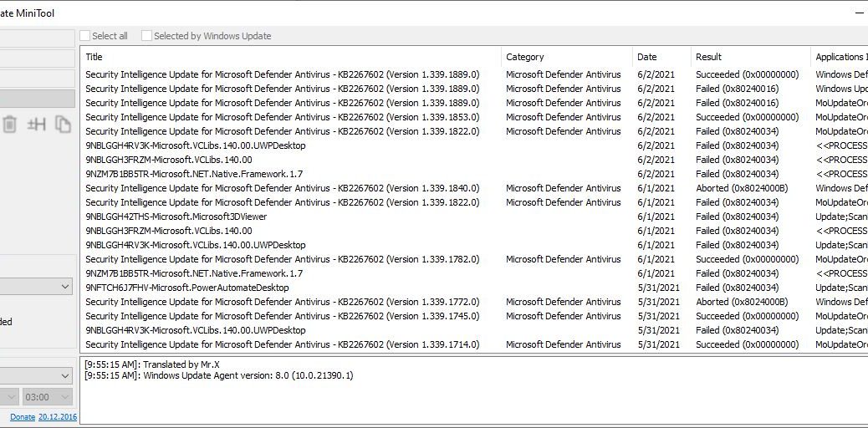Click the copy link icon
Image resolution: width=868 pixels, height=428 pixels.
coord(63,125)
